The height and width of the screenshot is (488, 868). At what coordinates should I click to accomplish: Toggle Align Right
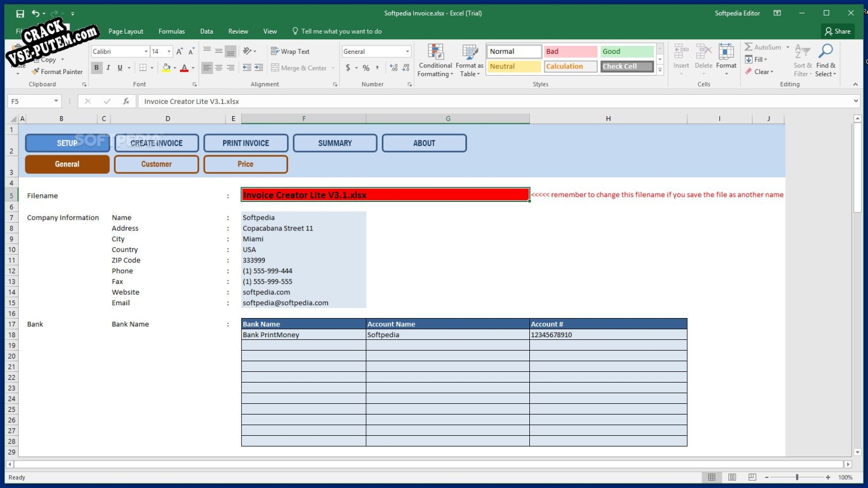230,68
